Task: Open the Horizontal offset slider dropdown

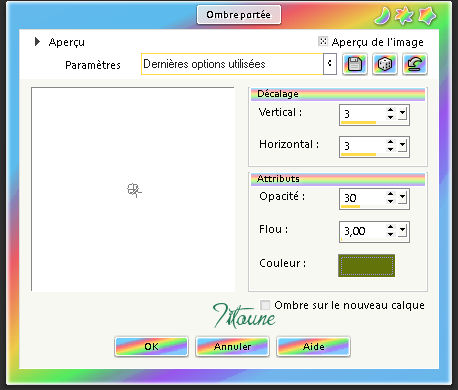Action: (402, 145)
